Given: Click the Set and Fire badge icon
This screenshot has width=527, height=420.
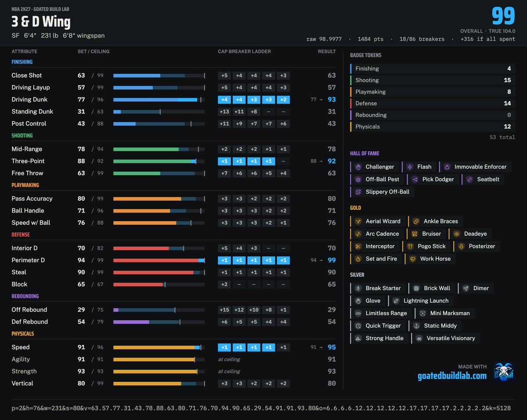Looking at the screenshot, I should 358,259.
